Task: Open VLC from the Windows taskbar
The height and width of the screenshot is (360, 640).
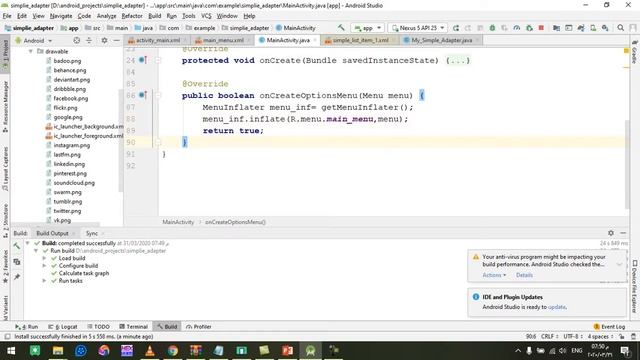Action: click(x=150, y=351)
